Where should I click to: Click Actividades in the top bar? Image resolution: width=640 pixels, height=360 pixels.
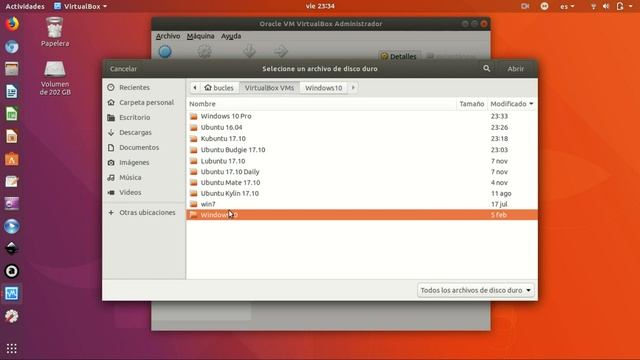click(25, 6)
